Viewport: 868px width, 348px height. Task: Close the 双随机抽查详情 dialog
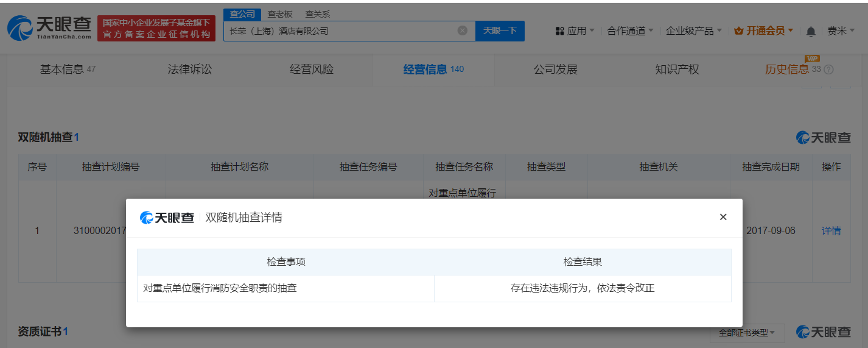723,217
